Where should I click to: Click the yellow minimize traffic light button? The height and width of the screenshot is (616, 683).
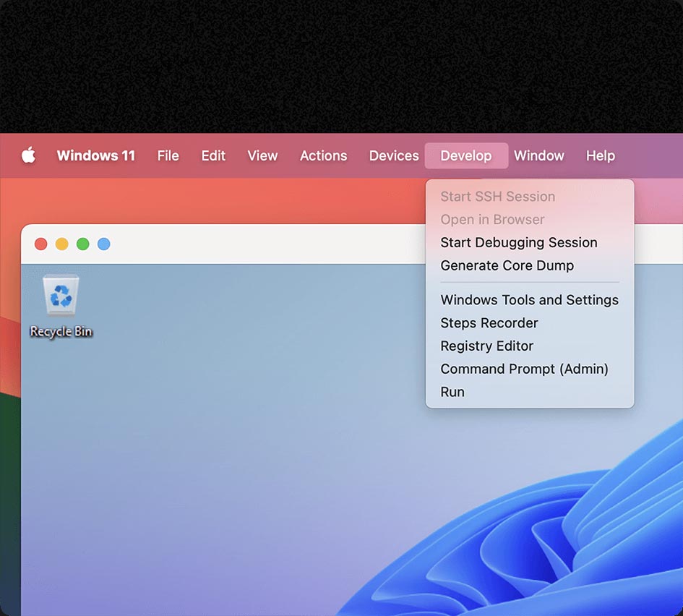coord(61,244)
